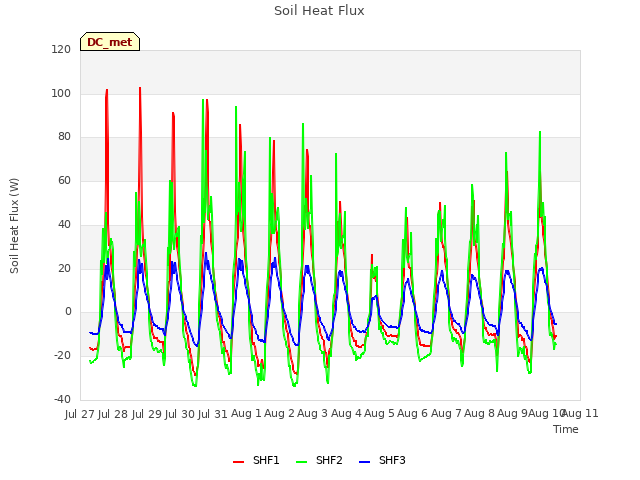
Task: Click the blue SHF3 legend color marker
Action: coord(364,462)
